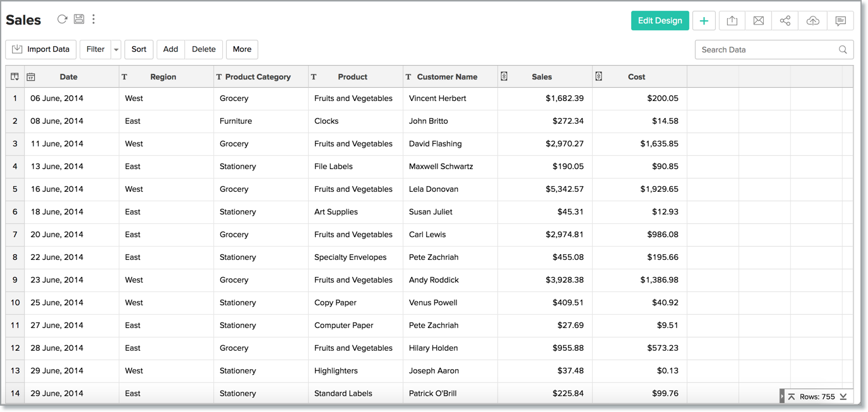
Task: Click the refresh icon beside the Sales title
Action: point(62,19)
